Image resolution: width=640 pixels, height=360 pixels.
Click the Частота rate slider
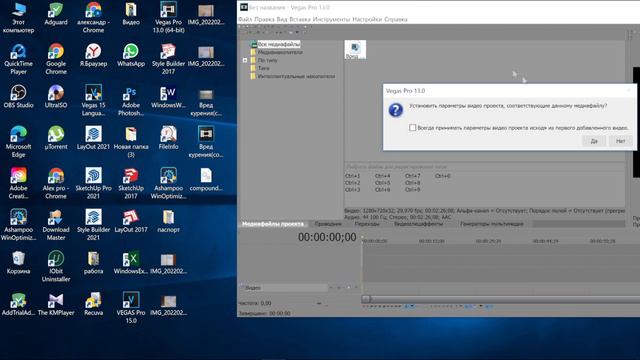point(319,303)
